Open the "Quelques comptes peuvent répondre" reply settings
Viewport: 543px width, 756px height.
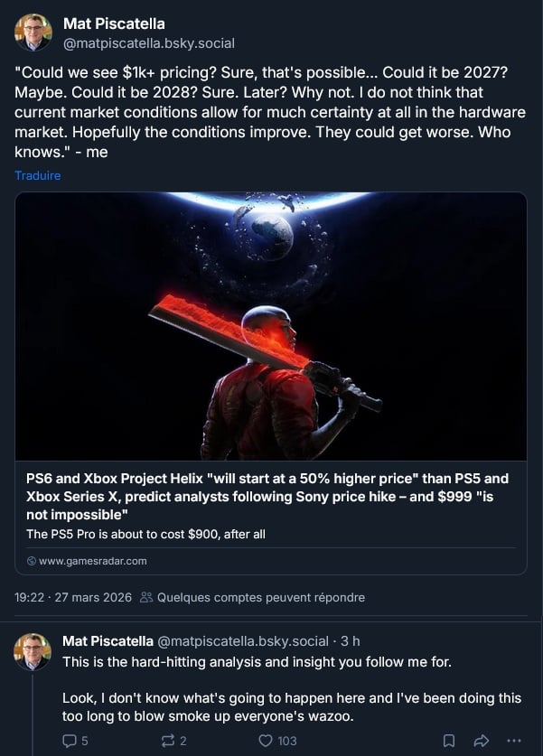[x=261, y=597]
